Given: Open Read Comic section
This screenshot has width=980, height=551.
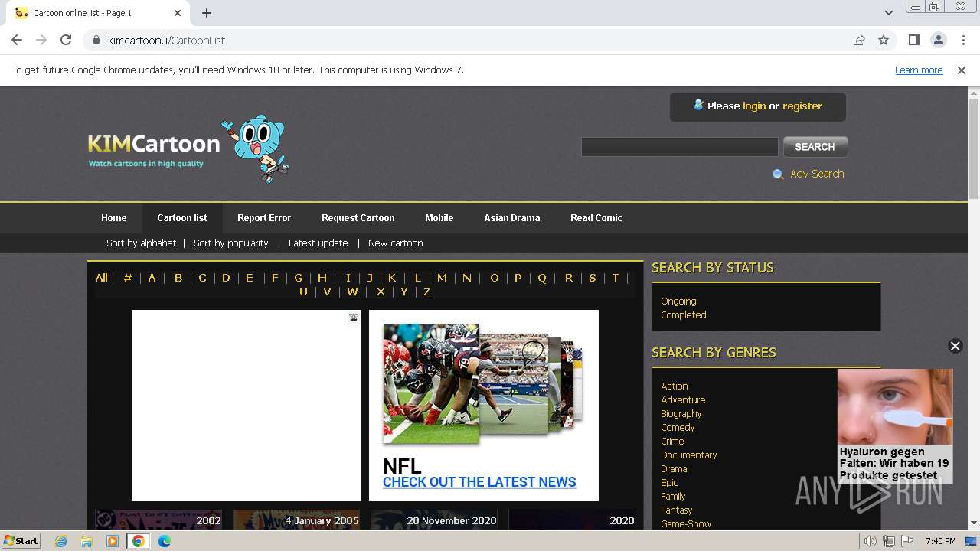Looking at the screenshot, I should [596, 217].
